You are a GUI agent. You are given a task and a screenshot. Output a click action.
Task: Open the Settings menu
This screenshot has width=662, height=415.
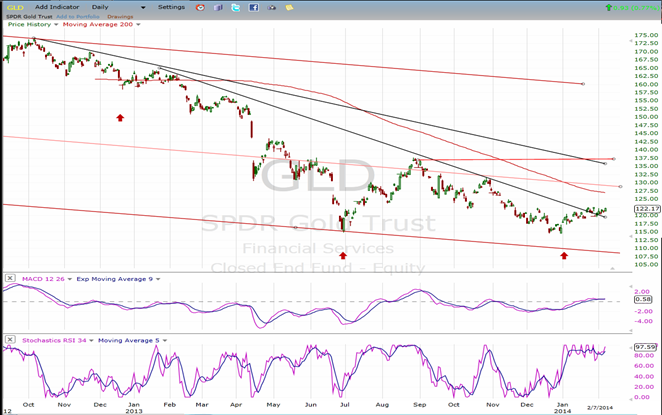[171, 7]
